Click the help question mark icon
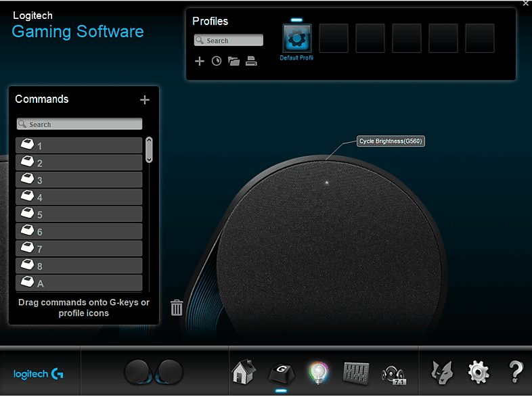The width and height of the screenshot is (532, 397). tap(516, 371)
